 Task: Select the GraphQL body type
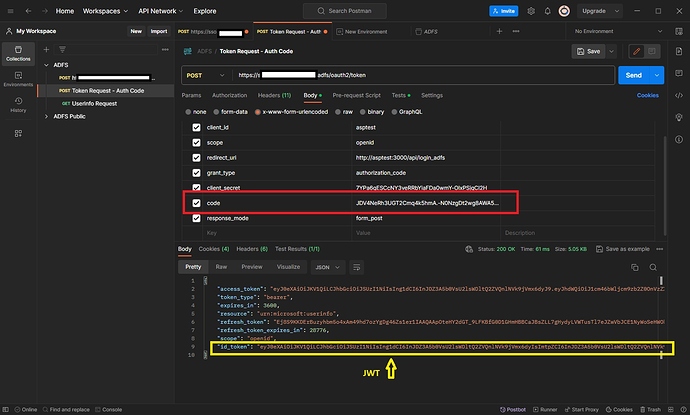click(x=394, y=112)
